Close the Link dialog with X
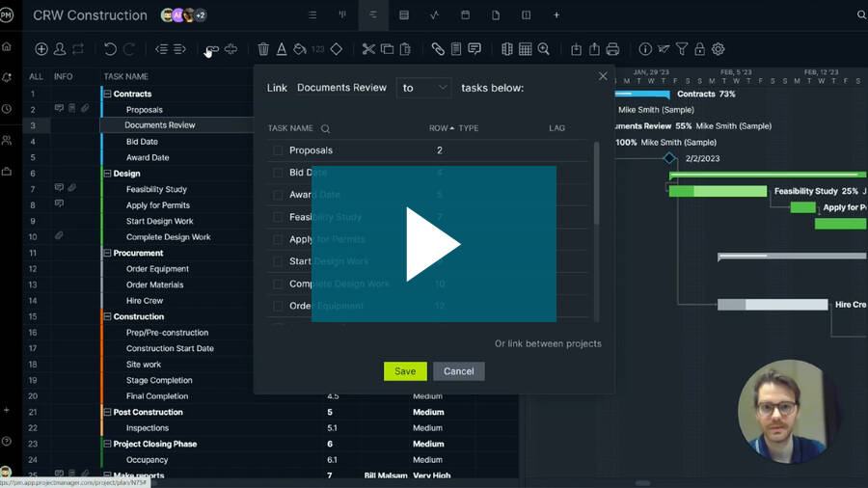868x488 pixels. [603, 76]
